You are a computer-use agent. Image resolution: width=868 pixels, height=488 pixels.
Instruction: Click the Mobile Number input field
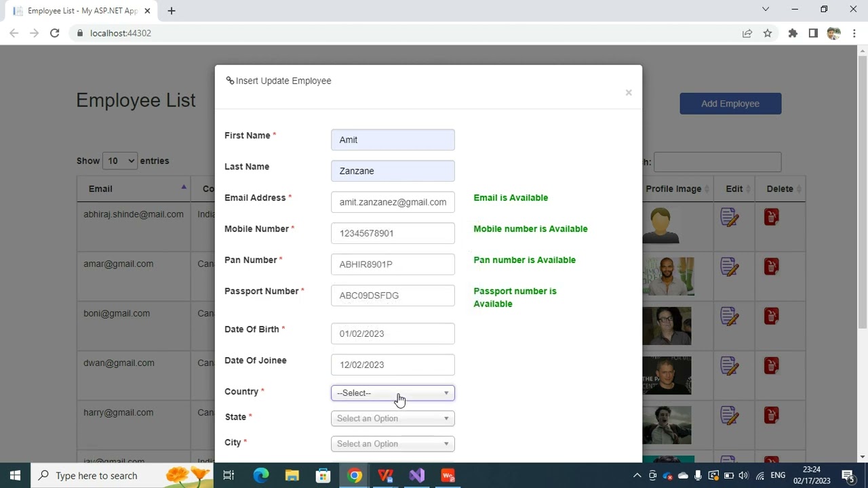(x=393, y=233)
